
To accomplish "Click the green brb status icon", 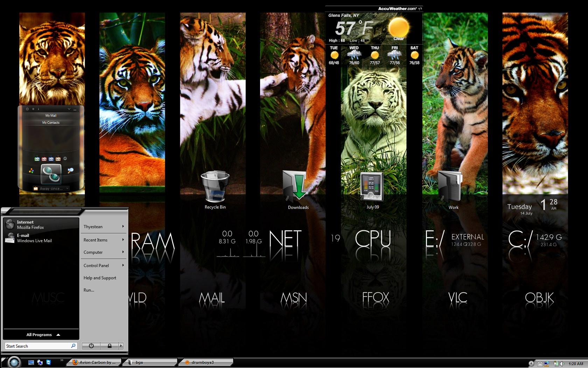I will tap(37, 159).
